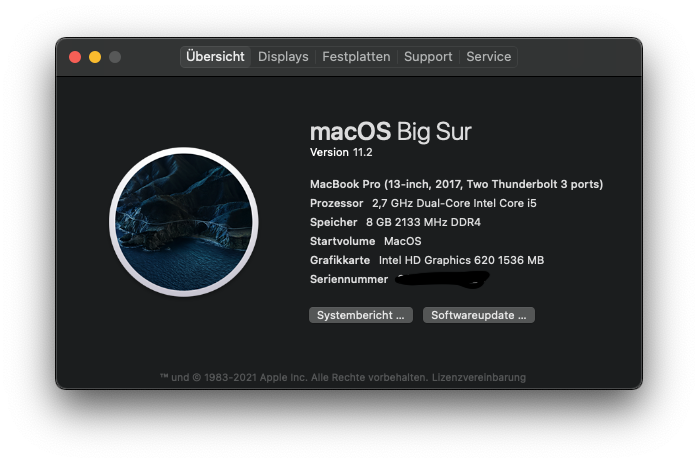Open the Service tab
Viewport: 698px width, 463px height.
tap(488, 57)
